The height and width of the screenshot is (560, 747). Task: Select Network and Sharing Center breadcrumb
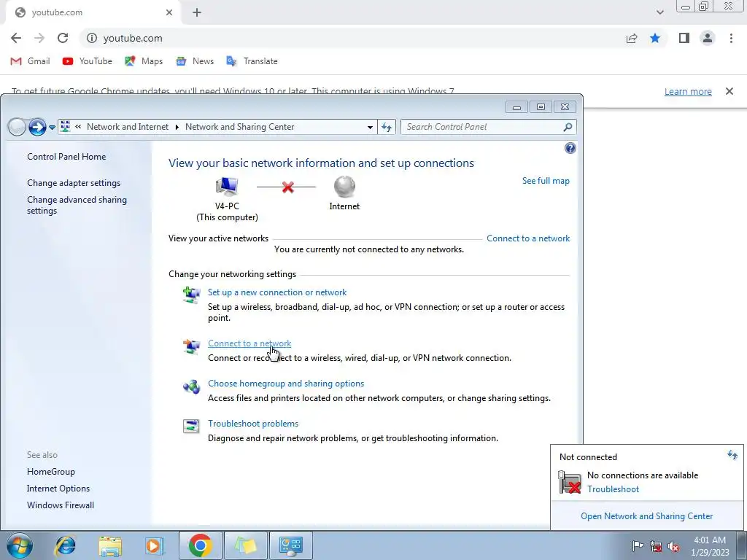(239, 127)
